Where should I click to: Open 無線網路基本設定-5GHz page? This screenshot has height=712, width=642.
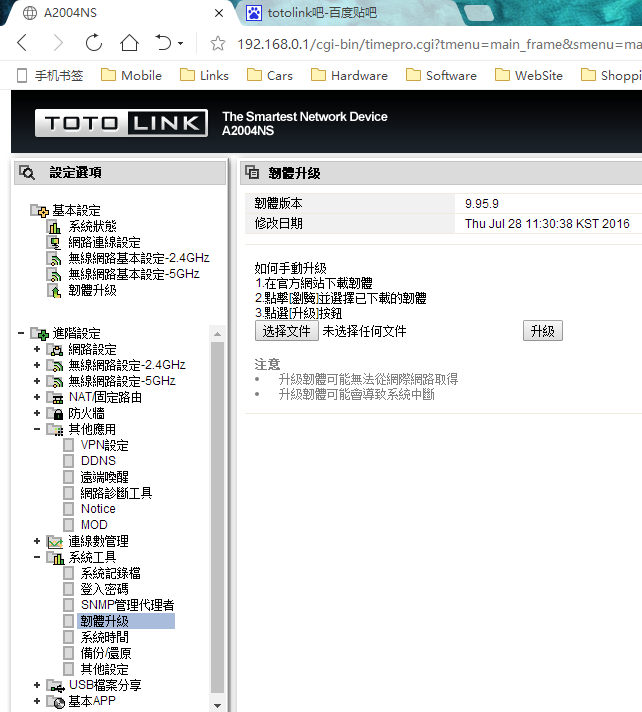point(134,274)
